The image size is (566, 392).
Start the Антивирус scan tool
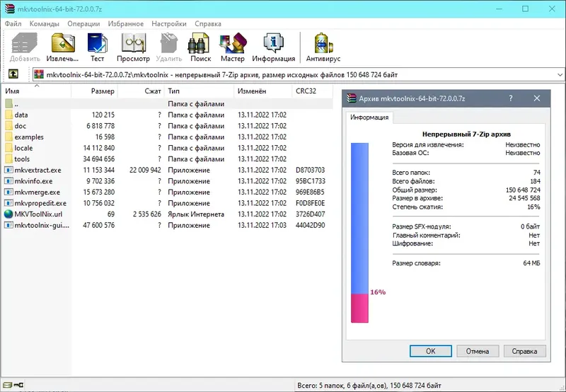point(323,43)
